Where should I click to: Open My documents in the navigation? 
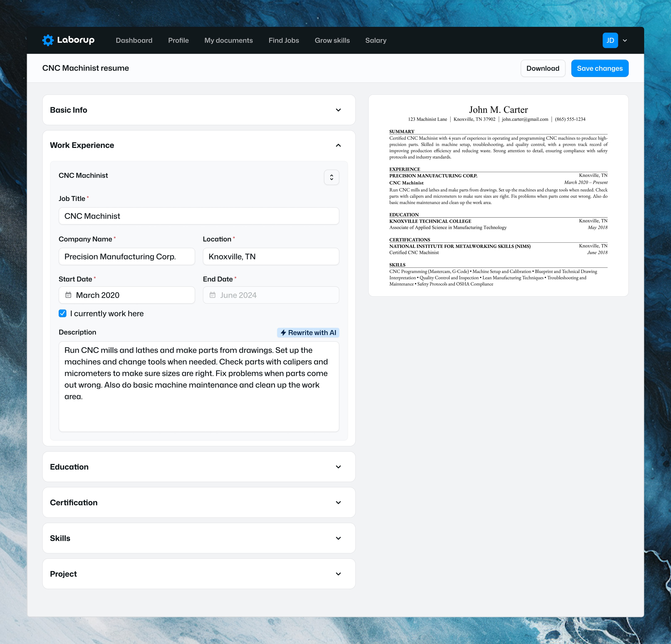[x=228, y=40]
